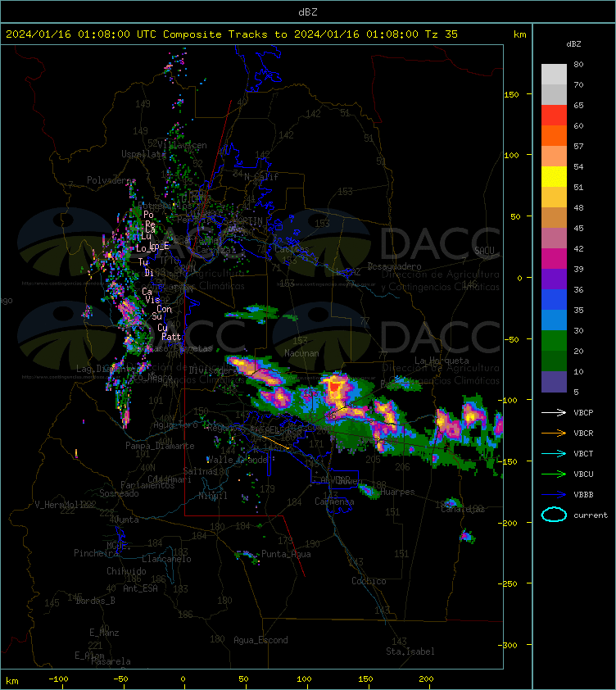
Task: Click the 'Pincheira' map label
Action: [96, 553]
